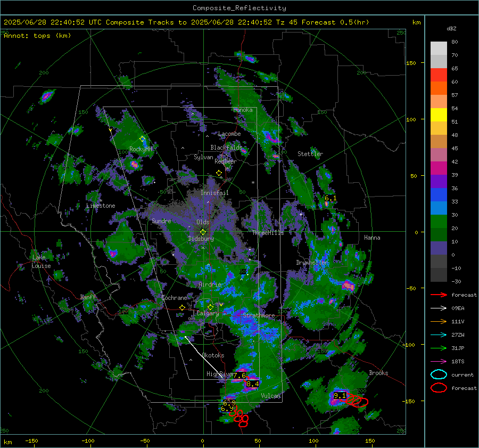Click the Limestone label on map
479x448 pixels.
(101, 206)
